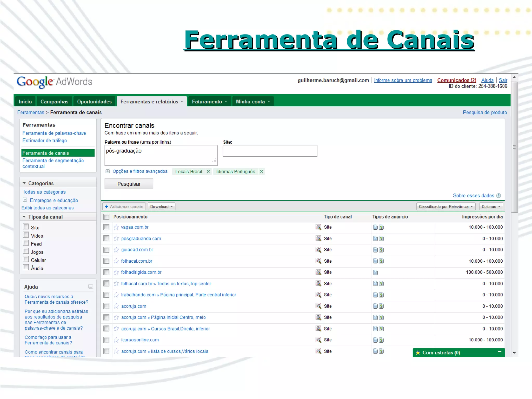
Task: Click the Adicionar canais button
Action: (124, 207)
